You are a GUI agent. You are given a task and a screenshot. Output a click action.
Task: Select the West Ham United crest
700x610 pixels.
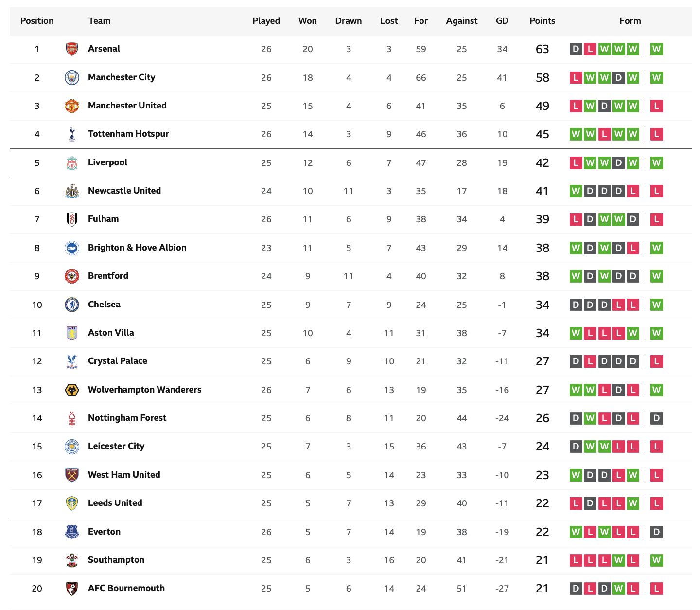pyautogui.click(x=72, y=475)
